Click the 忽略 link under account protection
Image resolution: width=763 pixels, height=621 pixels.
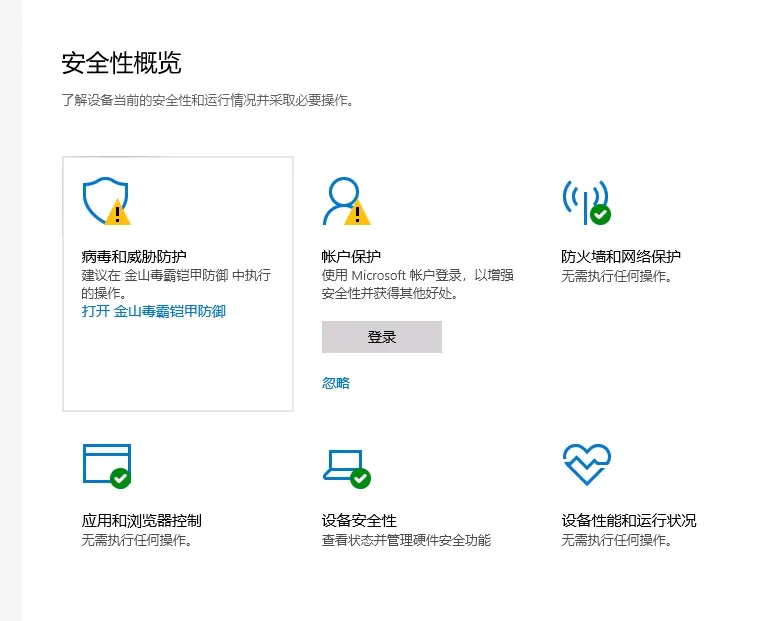point(336,383)
